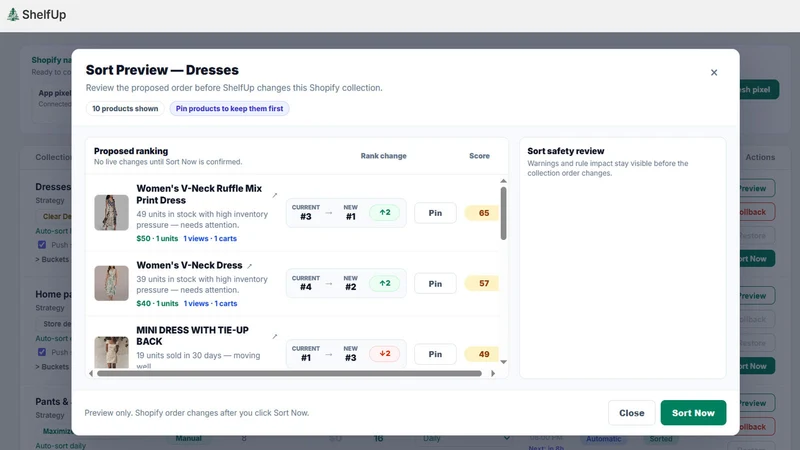Open thumbnail of MINI DRESS WITH TIE-UP BACK
The width and height of the screenshot is (800, 450).
pyautogui.click(x=111, y=352)
